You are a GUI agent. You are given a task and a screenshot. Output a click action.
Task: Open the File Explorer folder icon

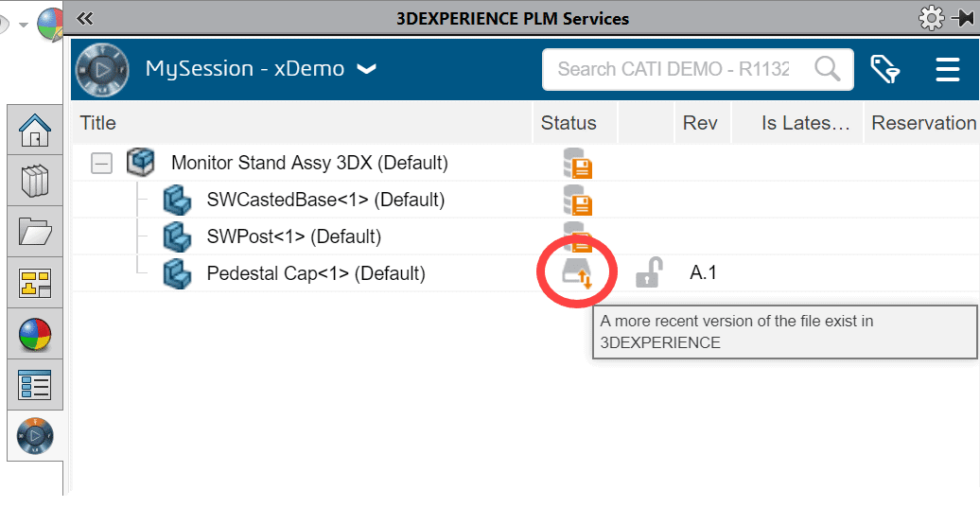35,232
